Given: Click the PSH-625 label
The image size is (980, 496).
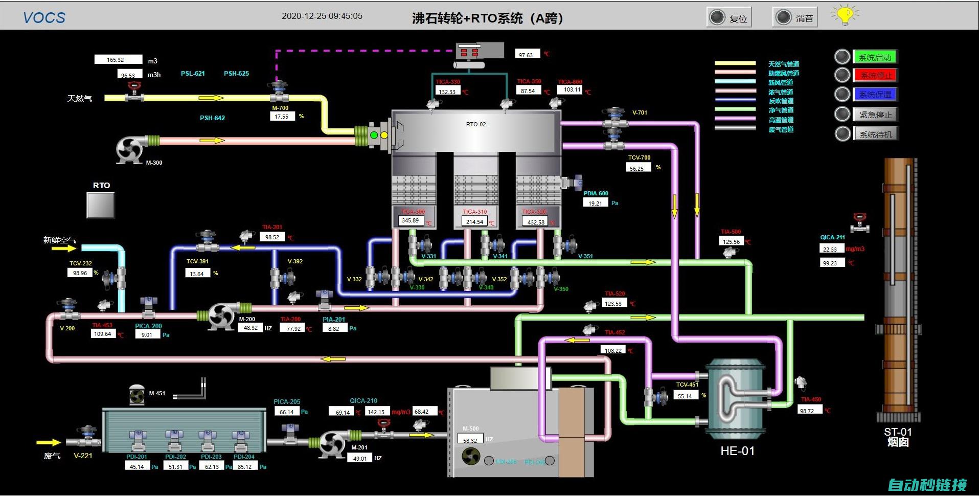Looking at the screenshot, I should tap(236, 73).
